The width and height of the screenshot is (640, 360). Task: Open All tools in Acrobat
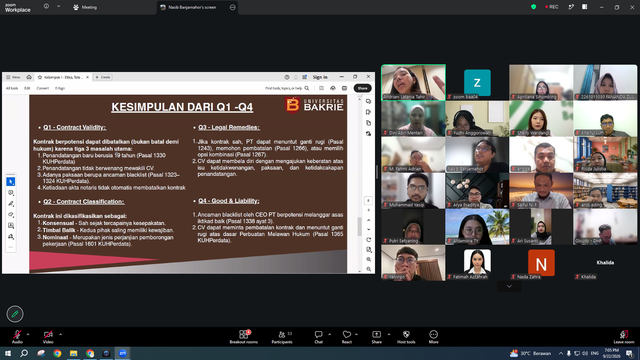click(x=12, y=88)
